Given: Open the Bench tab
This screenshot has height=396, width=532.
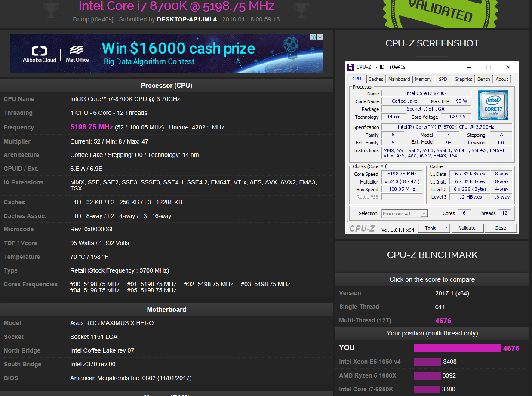Looking at the screenshot, I should pyautogui.click(x=484, y=79).
